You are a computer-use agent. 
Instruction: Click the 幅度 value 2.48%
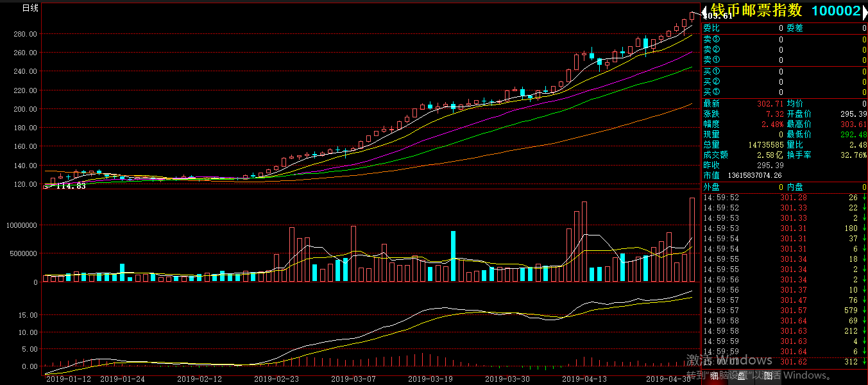773,124
